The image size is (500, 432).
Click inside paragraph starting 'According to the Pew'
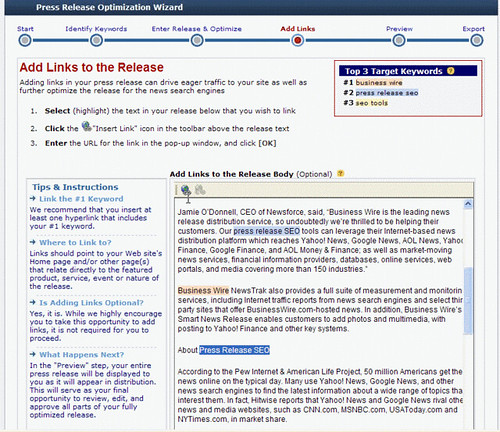coord(319,395)
